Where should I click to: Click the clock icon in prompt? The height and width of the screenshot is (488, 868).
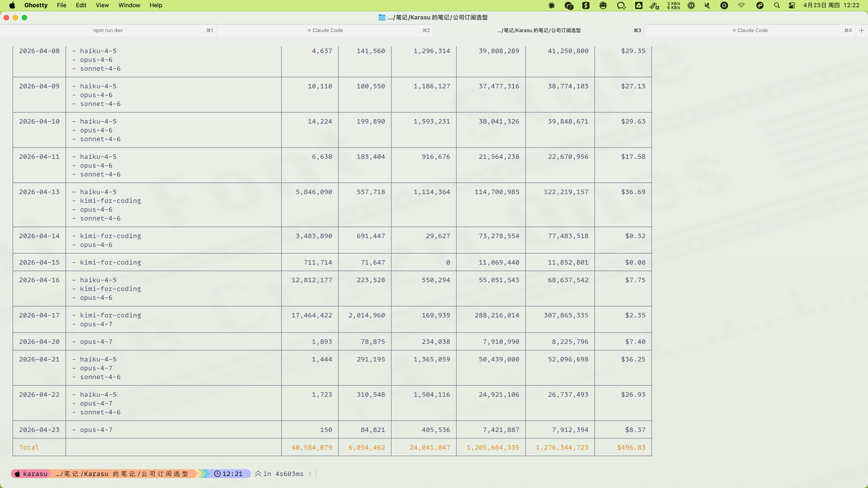217,474
